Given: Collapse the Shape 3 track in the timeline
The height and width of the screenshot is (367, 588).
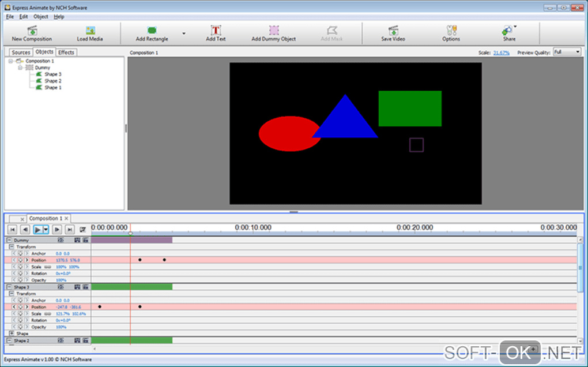Looking at the screenshot, I should (x=9, y=287).
